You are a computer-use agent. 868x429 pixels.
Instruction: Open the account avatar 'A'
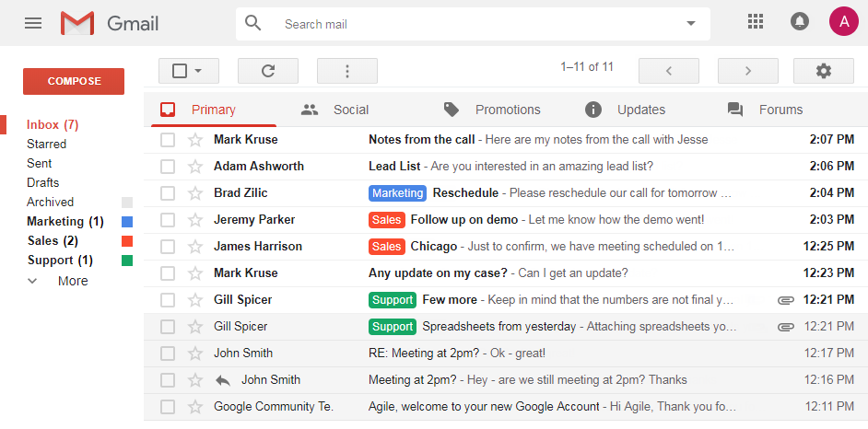click(x=844, y=21)
